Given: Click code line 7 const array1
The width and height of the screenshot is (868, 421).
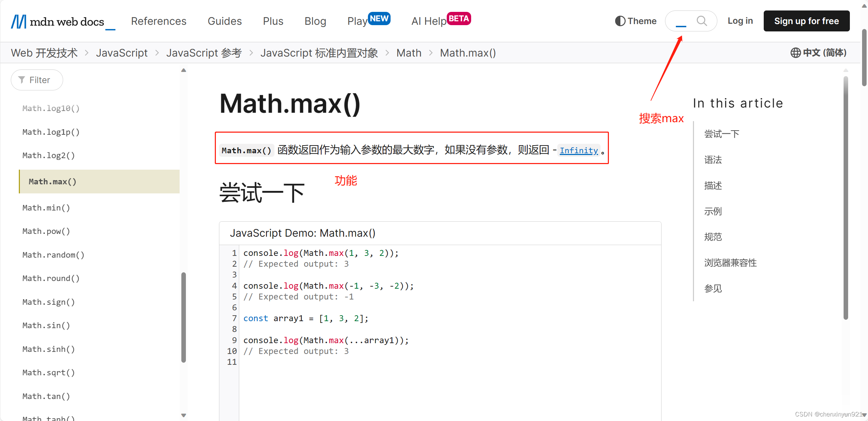Looking at the screenshot, I should pos(306,318).
